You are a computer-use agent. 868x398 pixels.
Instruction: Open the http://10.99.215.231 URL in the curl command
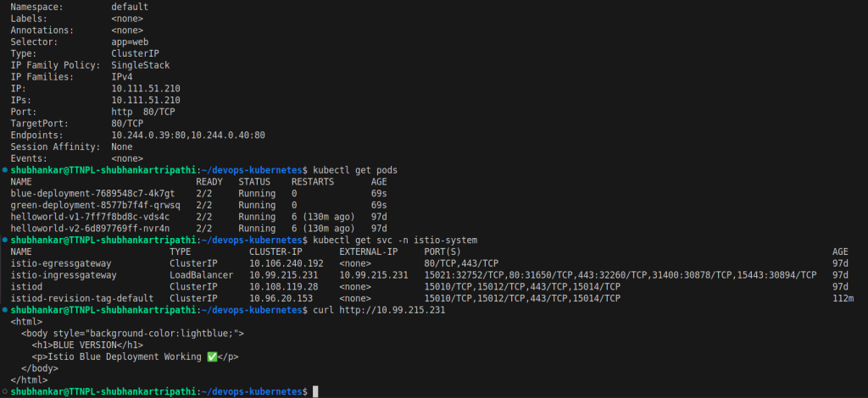click(x=387, y=311)
